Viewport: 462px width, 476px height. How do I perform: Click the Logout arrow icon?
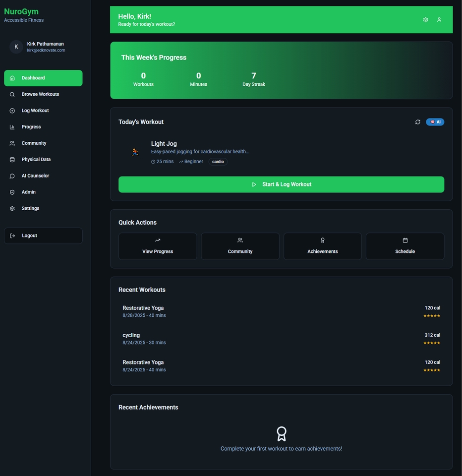(12, 236)
